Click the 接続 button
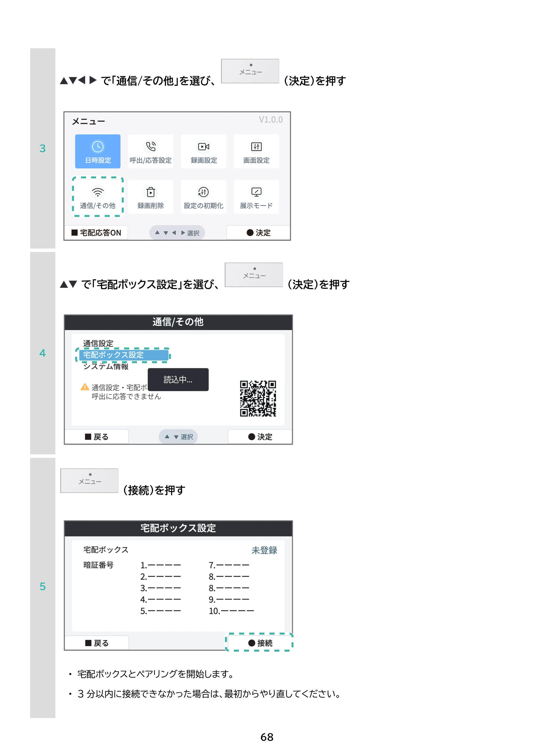The width and height of the screenshot is (534, 756). pyautogui.click(x=260, y=643)
